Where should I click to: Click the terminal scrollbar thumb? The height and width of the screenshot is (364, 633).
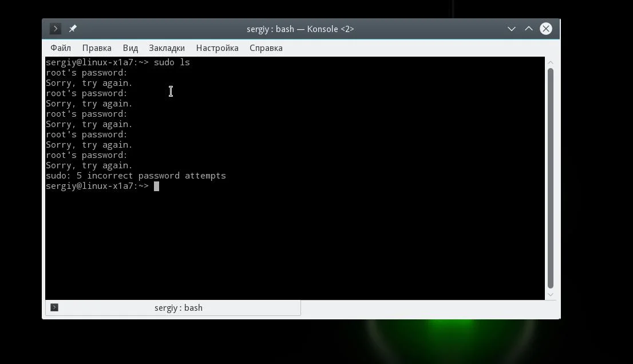[550, 179]
